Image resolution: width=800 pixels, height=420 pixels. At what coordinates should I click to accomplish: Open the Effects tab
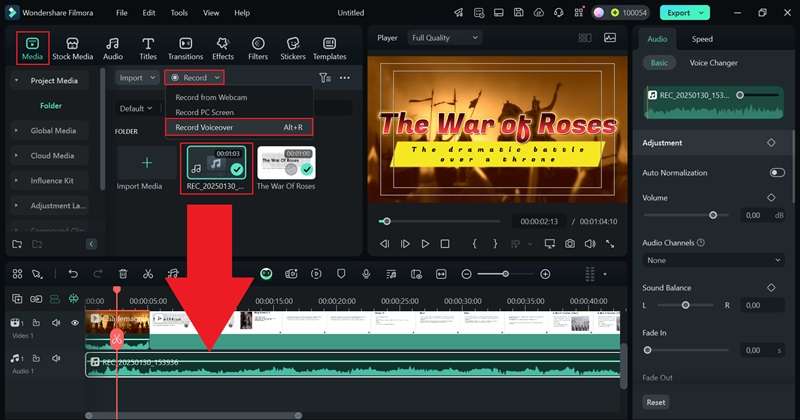pos(223,48)
